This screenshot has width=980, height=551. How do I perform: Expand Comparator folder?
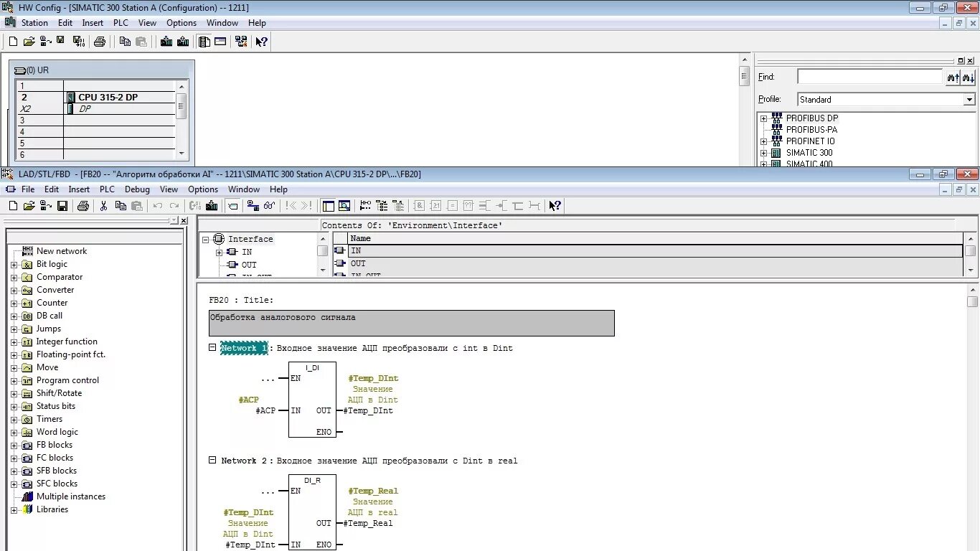pyautogui.click(x=14, y=277)
